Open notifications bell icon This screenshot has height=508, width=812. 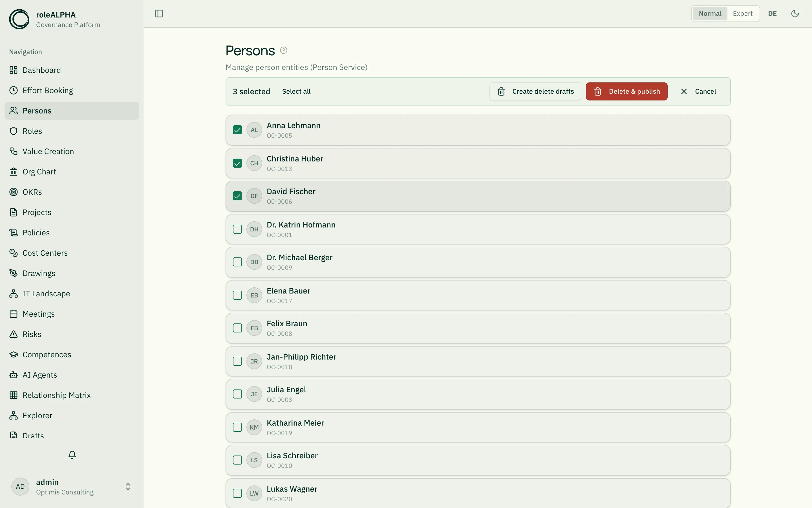[72, 455]
